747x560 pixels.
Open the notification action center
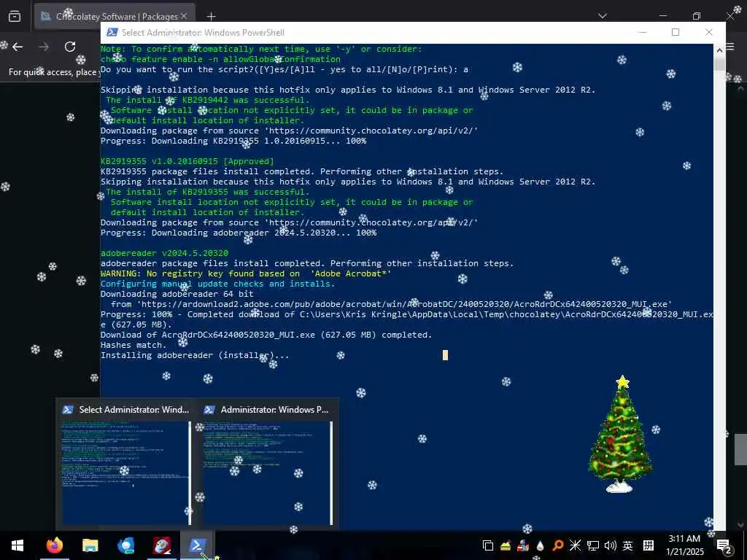[x=724, y=546]
